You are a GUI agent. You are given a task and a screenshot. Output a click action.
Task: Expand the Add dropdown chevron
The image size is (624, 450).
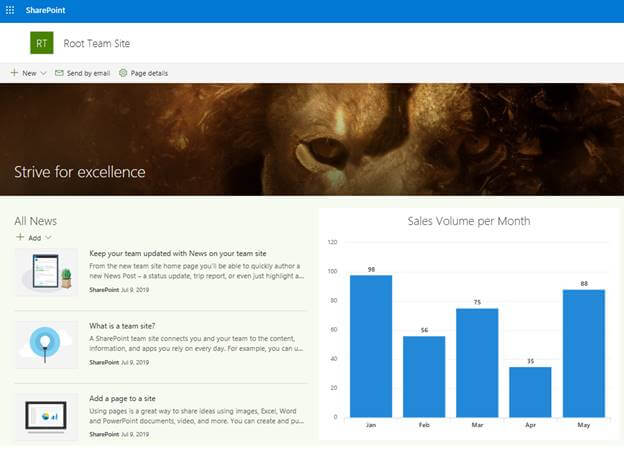49,238
